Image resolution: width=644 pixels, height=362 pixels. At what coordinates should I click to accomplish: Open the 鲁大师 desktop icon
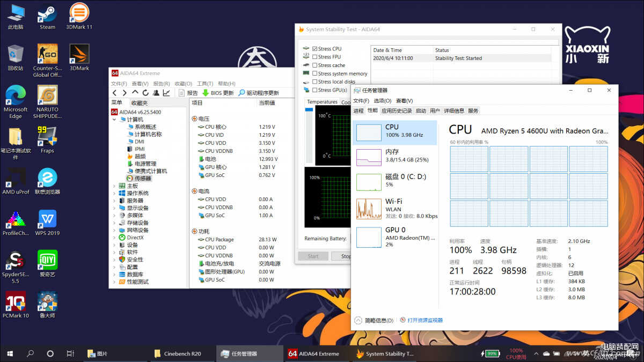[47, 305]
